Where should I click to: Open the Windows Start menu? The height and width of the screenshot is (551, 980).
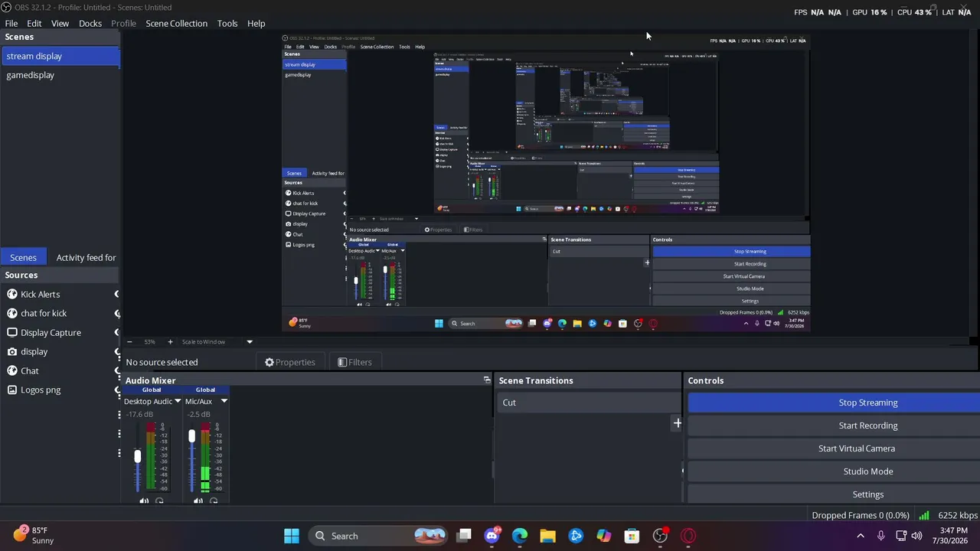point(292,536)
